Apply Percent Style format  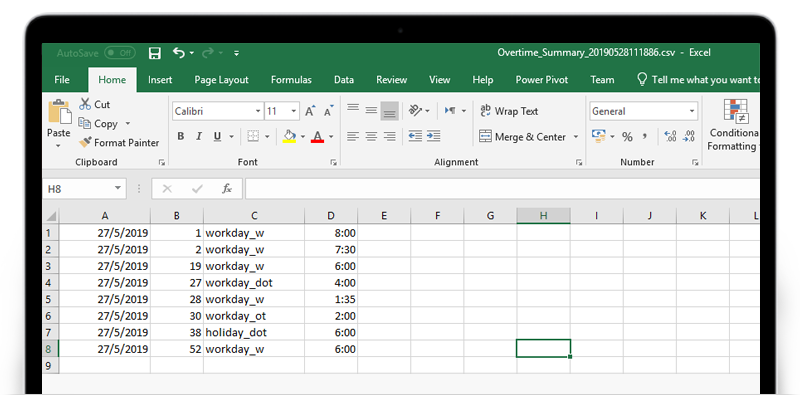click(627, 137)
